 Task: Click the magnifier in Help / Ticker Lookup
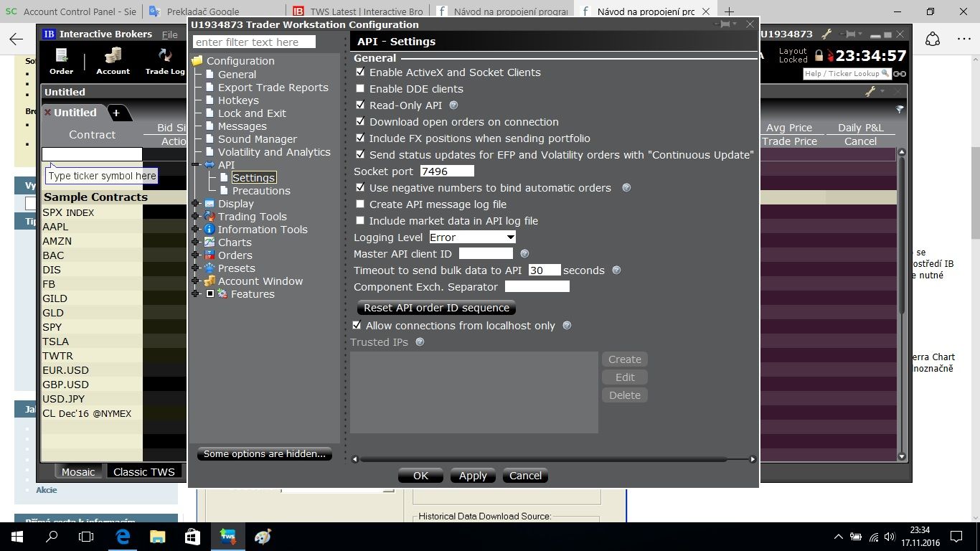point(885,73)
